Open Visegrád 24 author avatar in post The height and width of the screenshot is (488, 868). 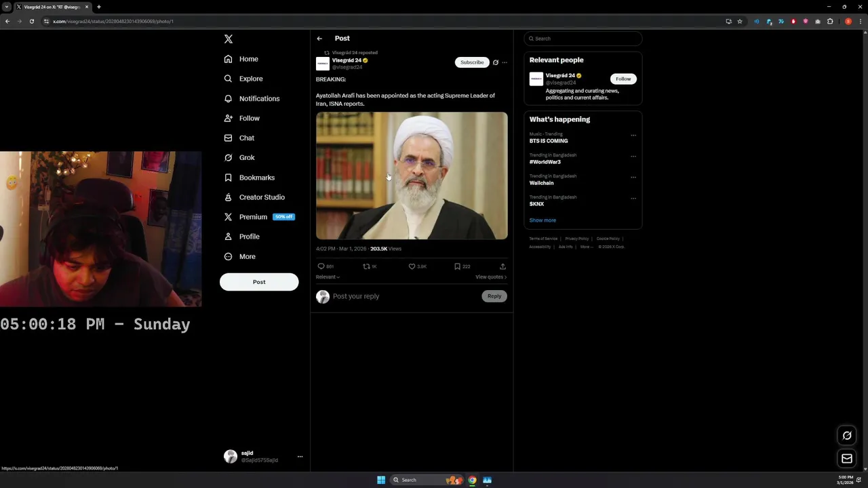click(x=323, y=64)
